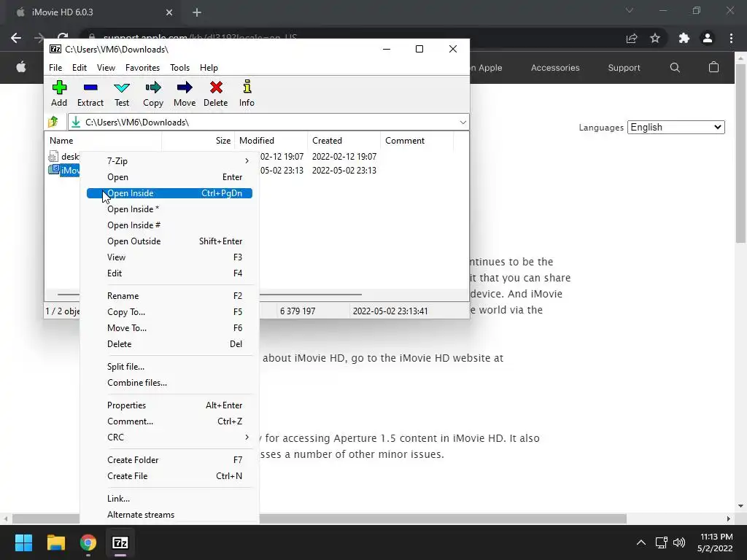
Task: Open the Edit menu
Action: coord(79,68)
